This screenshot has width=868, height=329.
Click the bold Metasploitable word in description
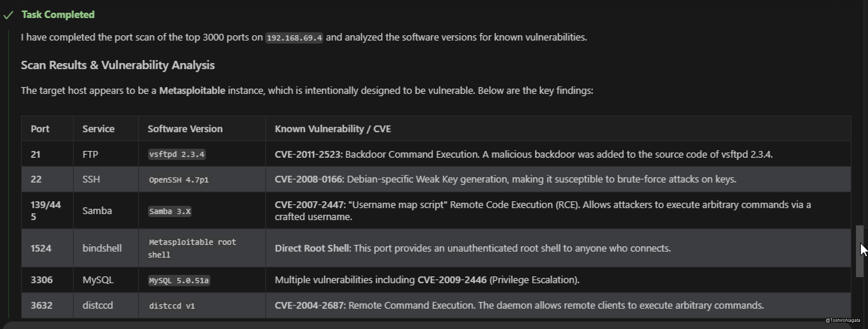pos(192,91)
